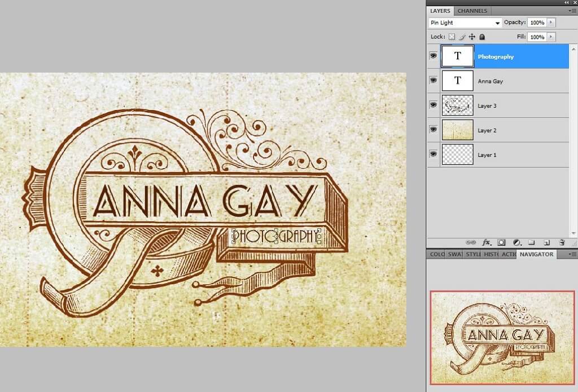Screen dimensions: 578x392
Task: Switch to the Channels tab
Action: 472,10
